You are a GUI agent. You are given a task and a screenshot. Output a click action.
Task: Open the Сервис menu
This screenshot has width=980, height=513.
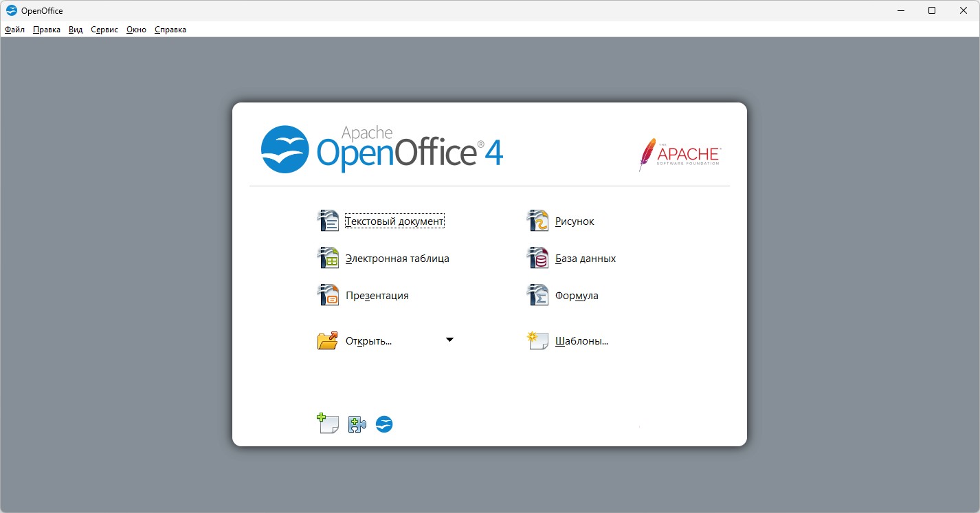coord(104,30)
